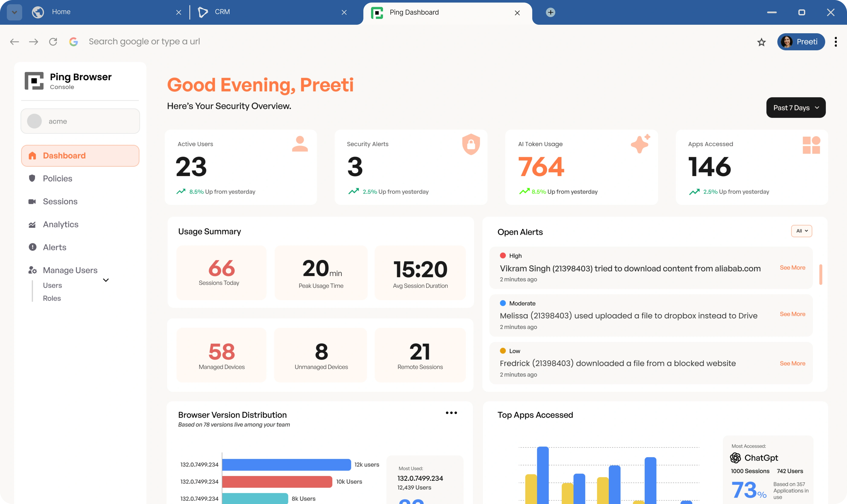
Task: Click the Security Alerts shield lock icon
Action: tap(471, 144)
